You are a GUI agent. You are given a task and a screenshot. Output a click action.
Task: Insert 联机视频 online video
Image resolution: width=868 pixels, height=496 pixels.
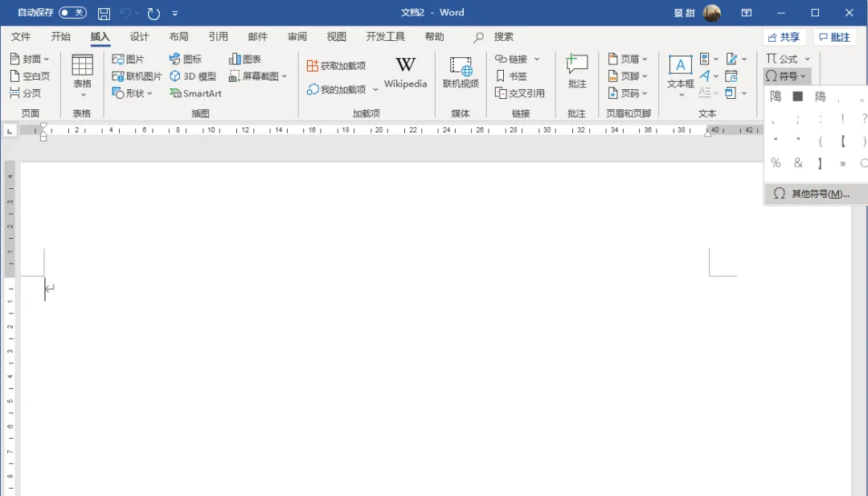click(461, 72)
